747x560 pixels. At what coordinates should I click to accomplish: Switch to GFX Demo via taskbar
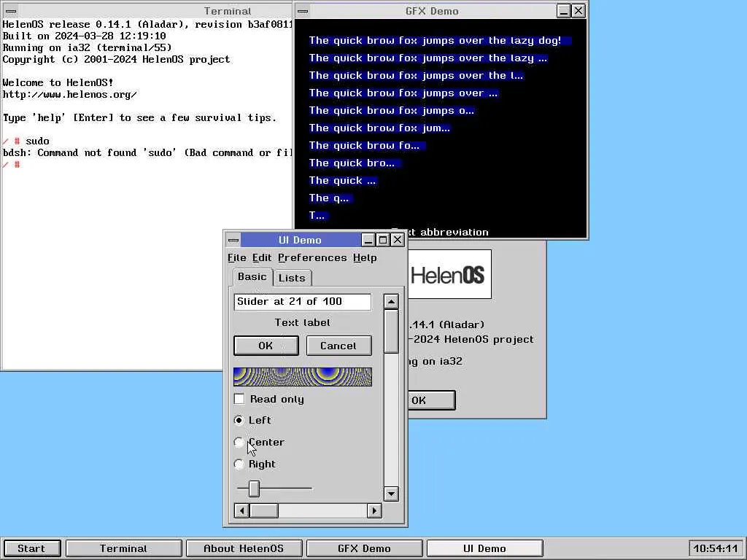pos(364,548)
